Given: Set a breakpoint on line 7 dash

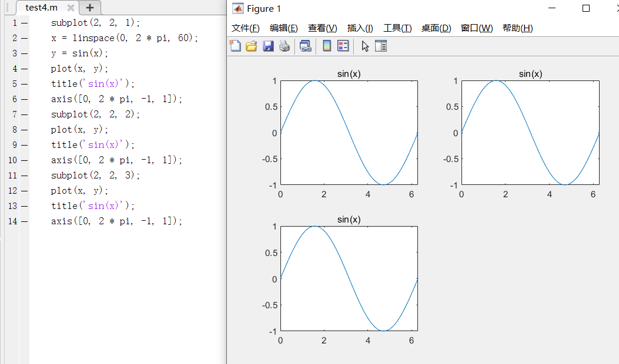Looking at the screenshot, I should tap(25, 114).
